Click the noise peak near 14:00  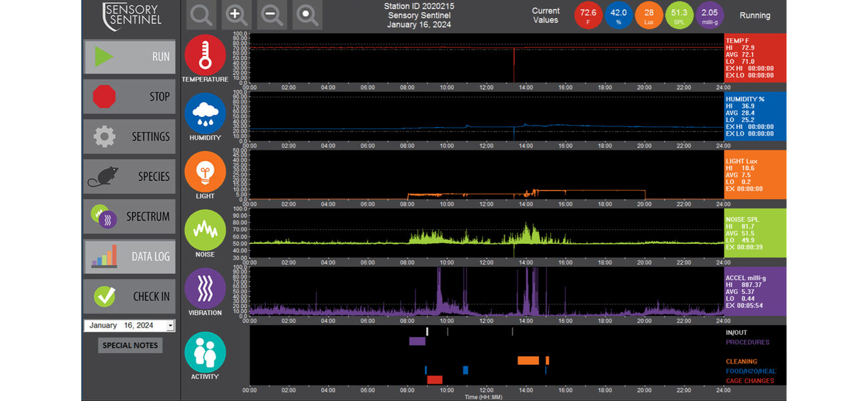point(527,231)
